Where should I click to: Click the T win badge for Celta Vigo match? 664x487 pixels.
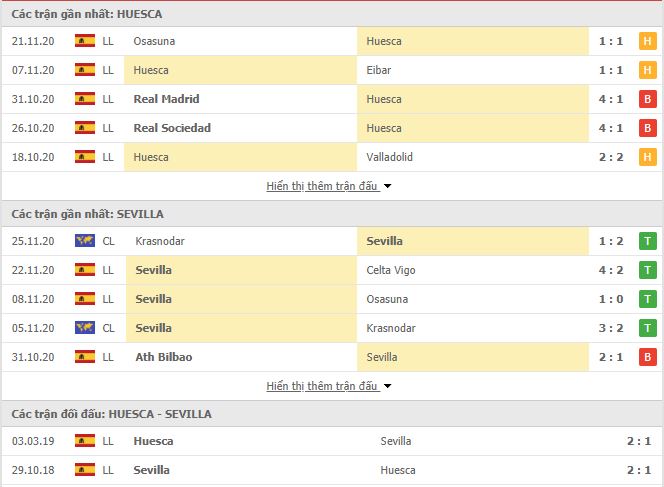(x=647, y=270)
